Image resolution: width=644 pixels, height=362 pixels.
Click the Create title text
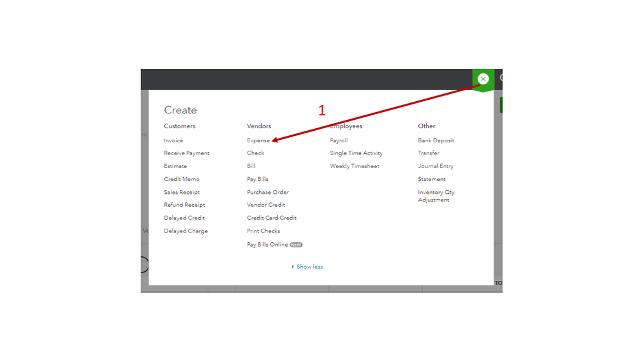[x=181, y=110]
